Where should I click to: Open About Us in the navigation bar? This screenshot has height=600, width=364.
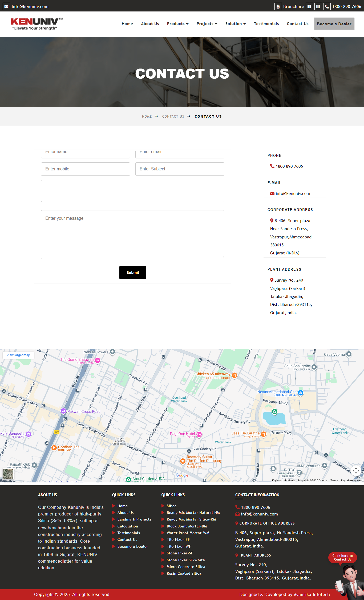tap(150, 24)
